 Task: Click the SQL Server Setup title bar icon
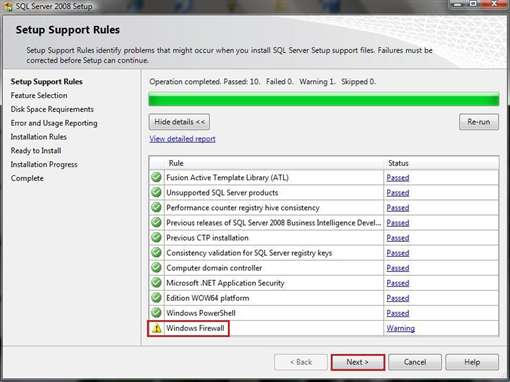click(7, 6)
